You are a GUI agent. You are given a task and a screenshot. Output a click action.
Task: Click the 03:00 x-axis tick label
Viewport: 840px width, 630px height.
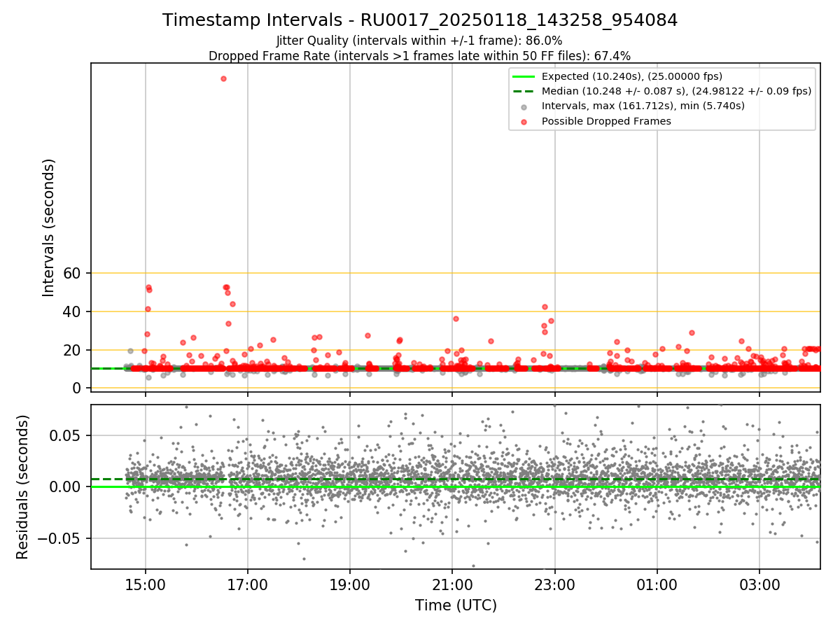pos(759,584)
